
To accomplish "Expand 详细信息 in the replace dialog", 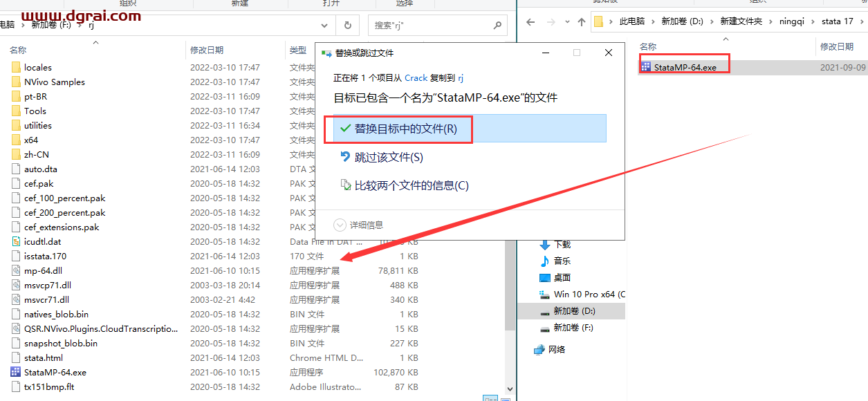I will [x=358, y=225].
